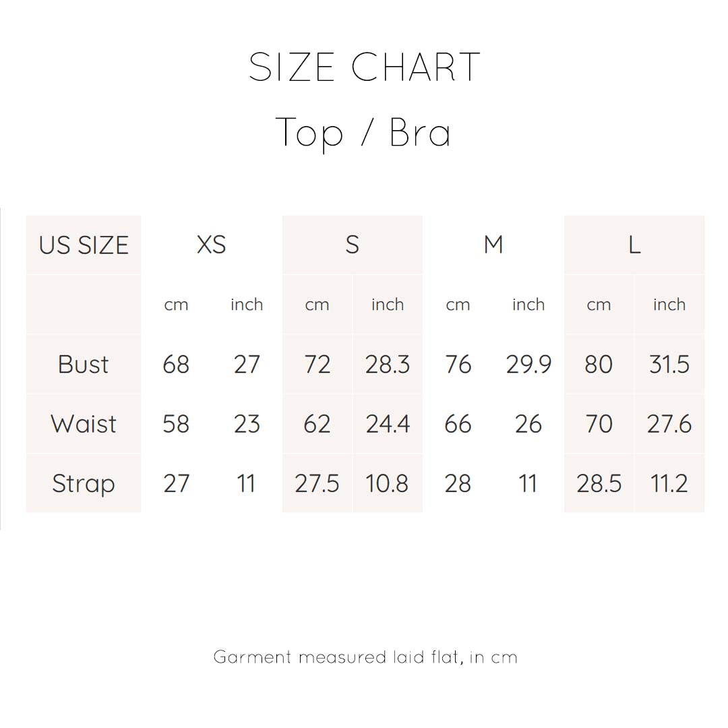
Task: Click the S waist inch value 24.4
Action: click(388, 424)
